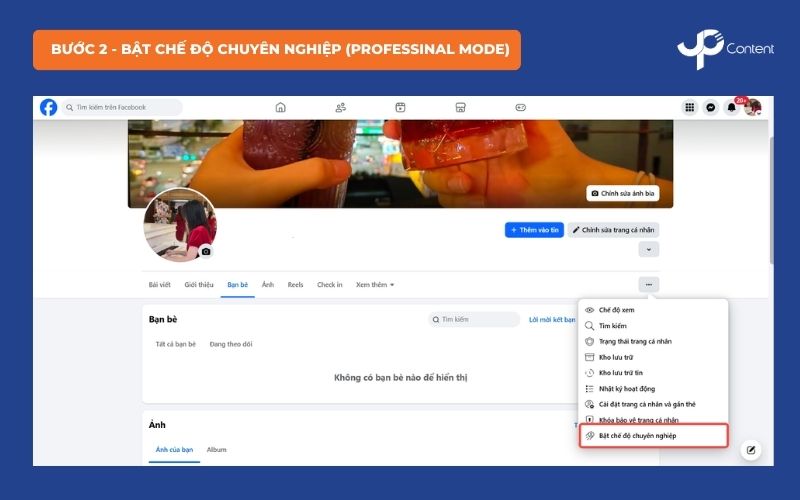The width and height of the screenshot is (800, 500).
Task: Open the Reels video icon in top navigation
Action: pyautogui.click(x=401, y=107)
